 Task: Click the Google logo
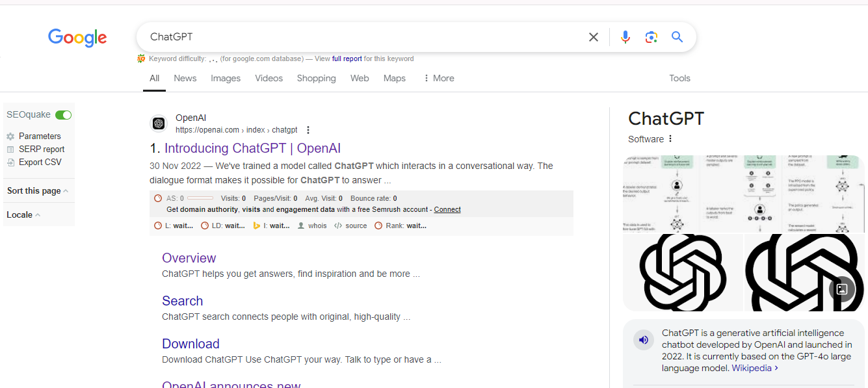[x=77, y=38]
